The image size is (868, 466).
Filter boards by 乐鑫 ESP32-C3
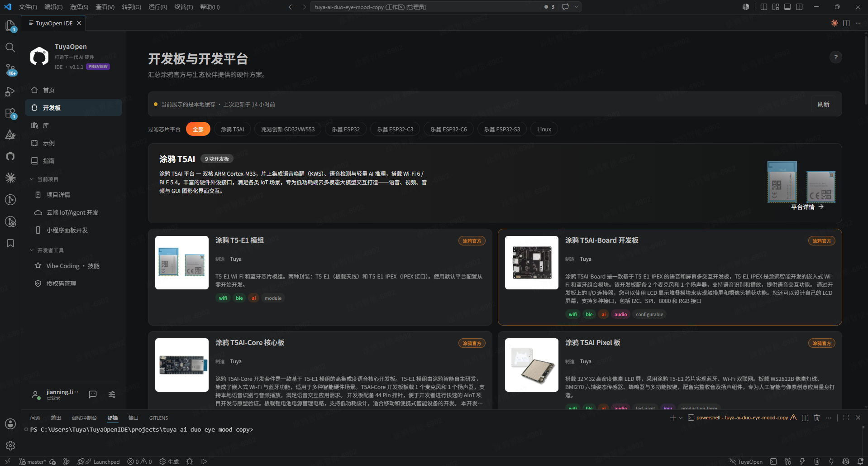(395, 129)
